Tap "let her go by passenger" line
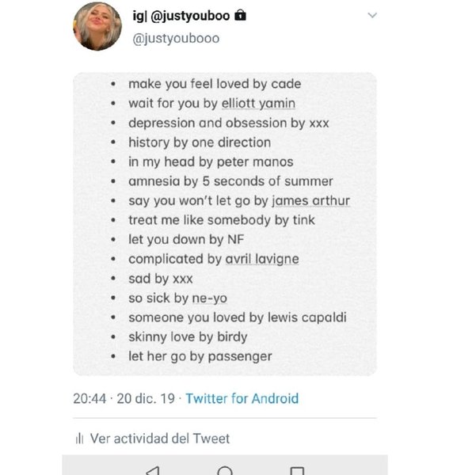The image size is (476, 475). point(200,356)
